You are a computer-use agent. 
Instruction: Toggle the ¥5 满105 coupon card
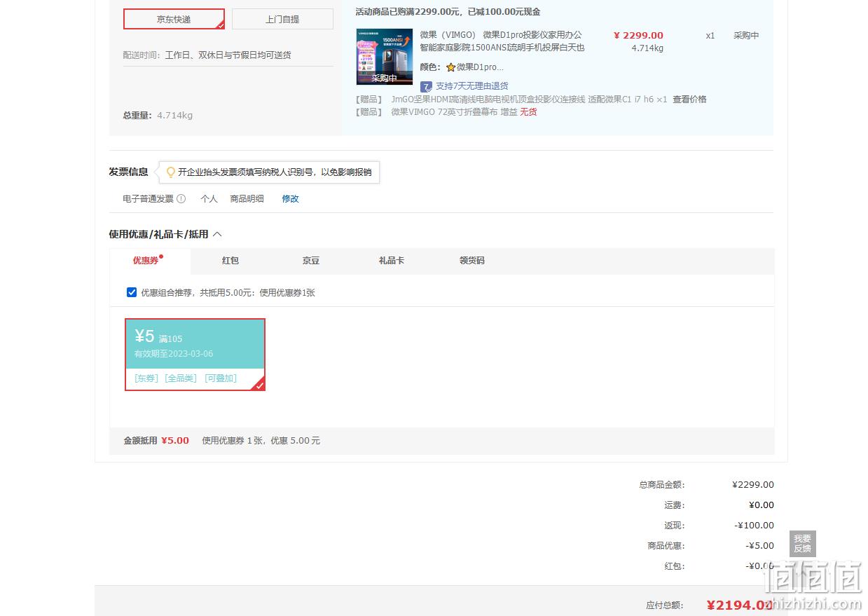click(195, 355)
